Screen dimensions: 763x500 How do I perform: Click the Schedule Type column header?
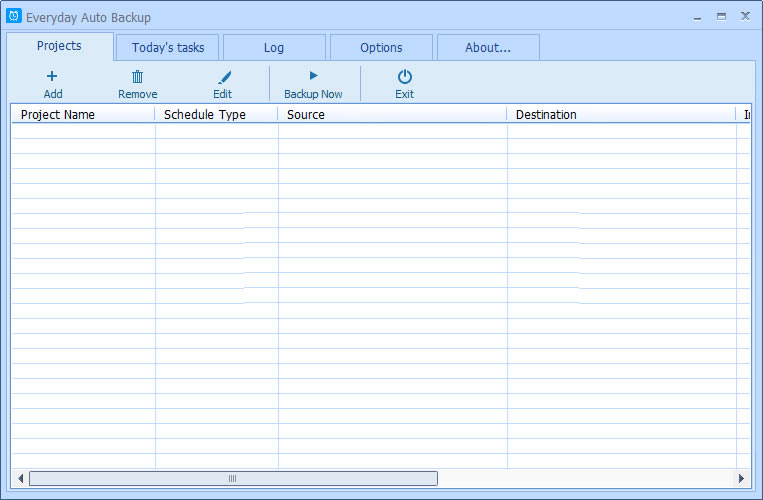[x=216, y=114]
